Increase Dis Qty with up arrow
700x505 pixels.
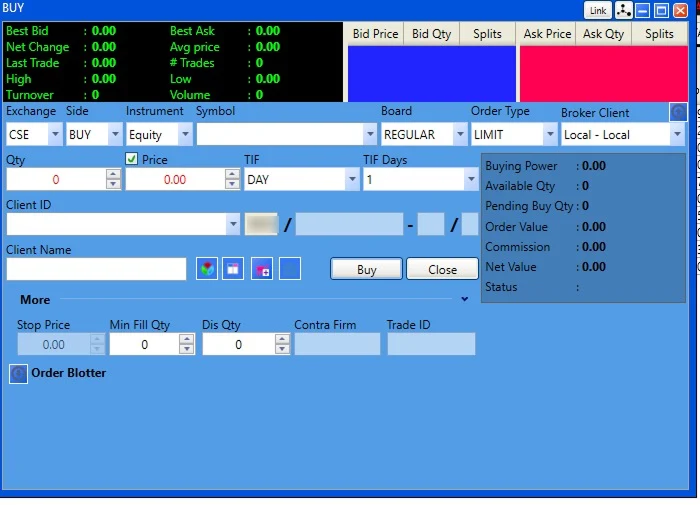click(x=282, y=339)
